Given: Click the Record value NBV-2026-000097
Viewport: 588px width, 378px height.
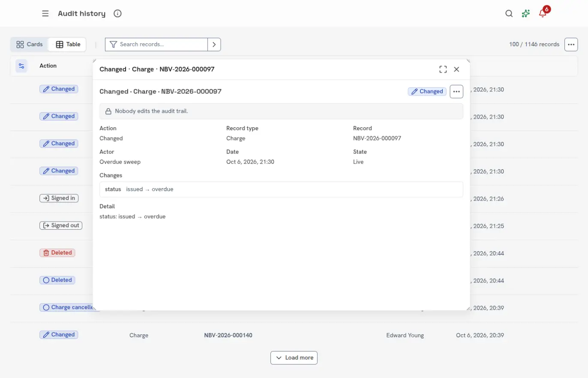Looking at the screenshot, I should [377, 138].
